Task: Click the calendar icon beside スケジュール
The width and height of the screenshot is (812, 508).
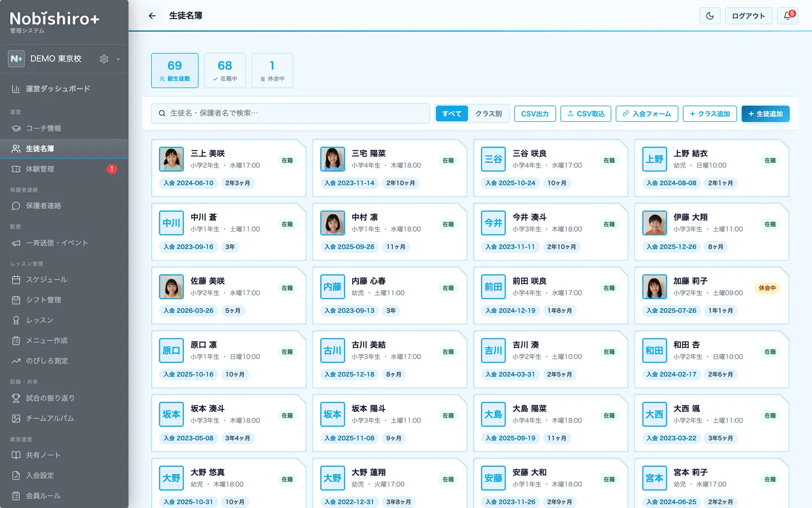Action: [x=16, y=280]
